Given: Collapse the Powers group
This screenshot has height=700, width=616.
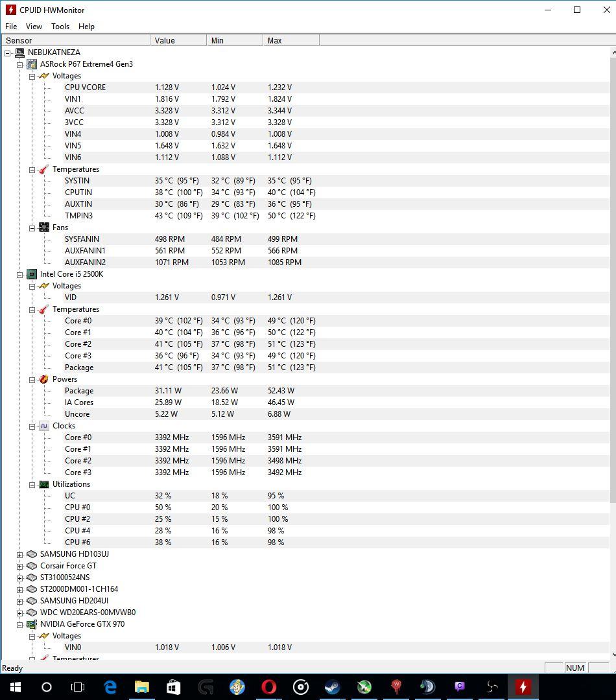Looking at the screenshot, I should click(32, 380).
